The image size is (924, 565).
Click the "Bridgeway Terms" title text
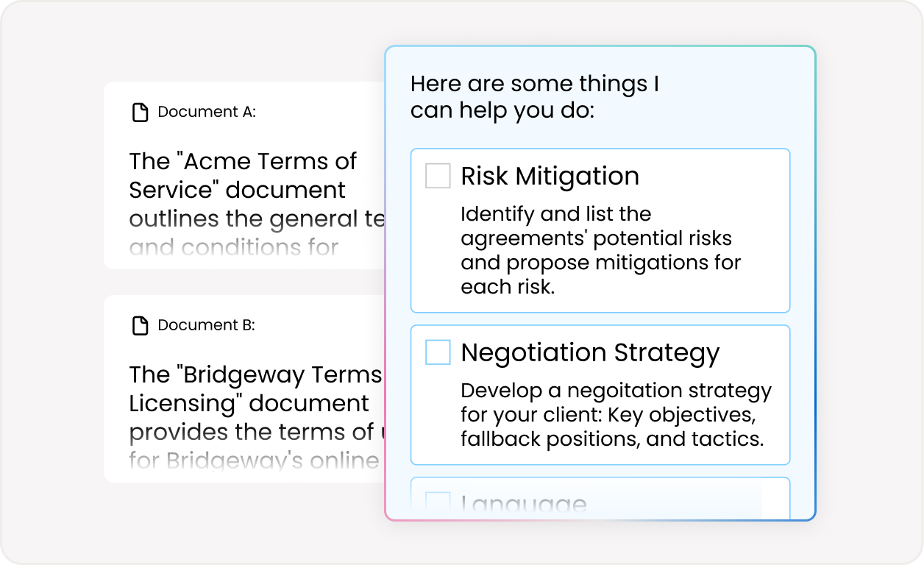[255, 374]
